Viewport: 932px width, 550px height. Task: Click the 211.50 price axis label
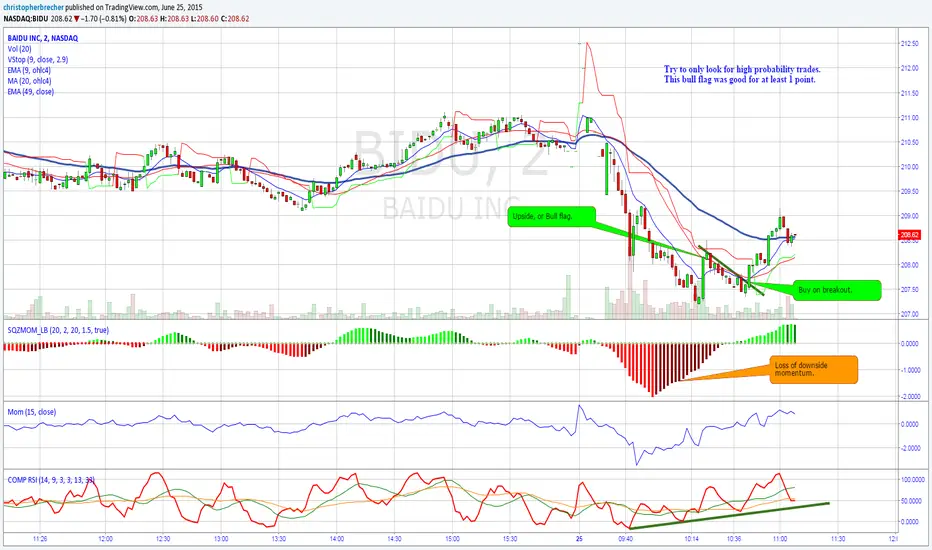pyautogui.click(x=909, y=93)
